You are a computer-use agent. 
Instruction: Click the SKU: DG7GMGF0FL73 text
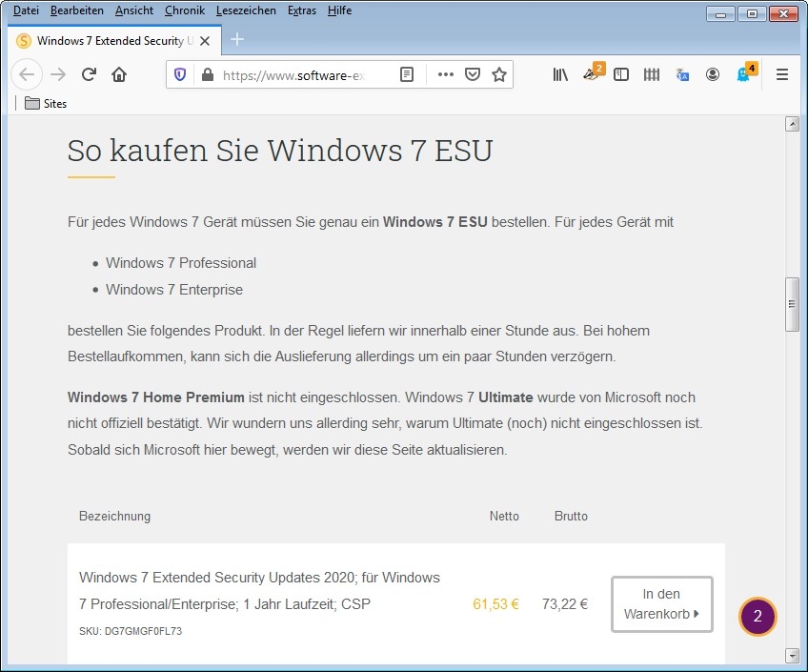pyautogui.click(x=131, y=631)
